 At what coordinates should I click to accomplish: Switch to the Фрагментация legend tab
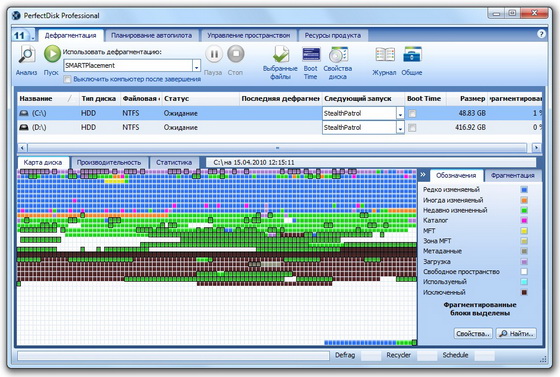[512, 175]
